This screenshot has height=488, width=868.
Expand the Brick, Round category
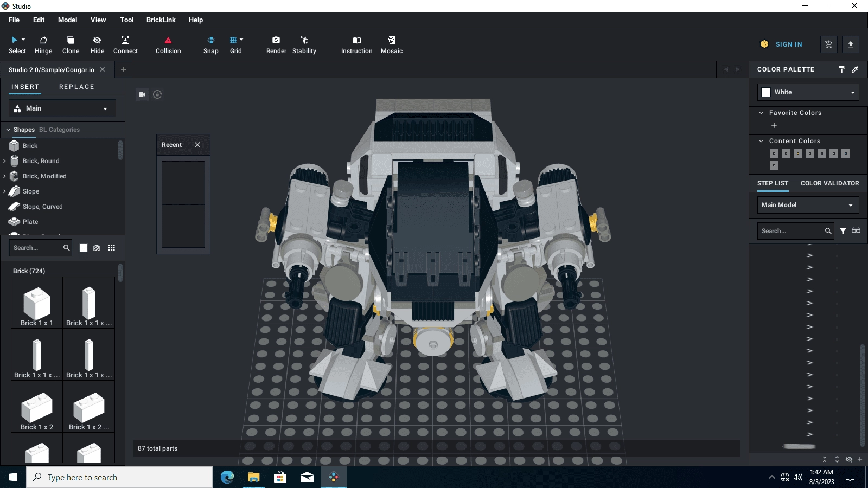(x=4, y=161)
